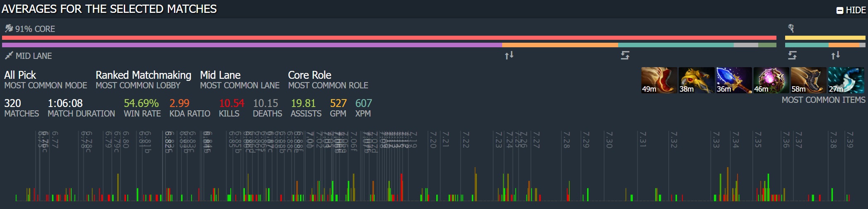Hide the averages panel with HIDE
Image resolution: width=868 pixels, height=209 pixels.
coord(851,10)
